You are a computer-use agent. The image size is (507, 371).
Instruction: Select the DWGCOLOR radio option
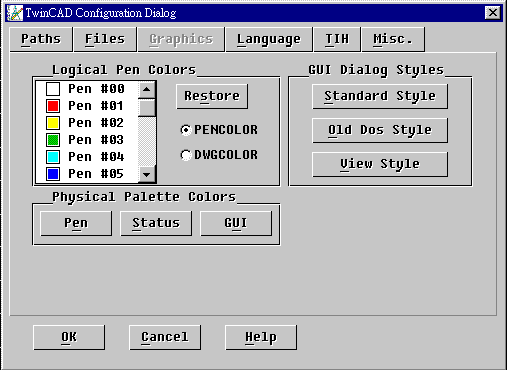[x=219, y=155]
